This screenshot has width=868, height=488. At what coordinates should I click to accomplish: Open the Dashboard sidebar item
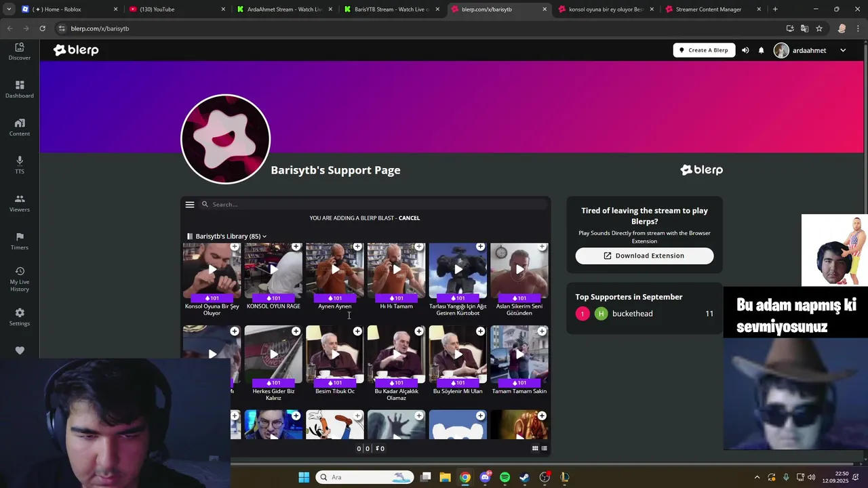(x=19, y=89)
